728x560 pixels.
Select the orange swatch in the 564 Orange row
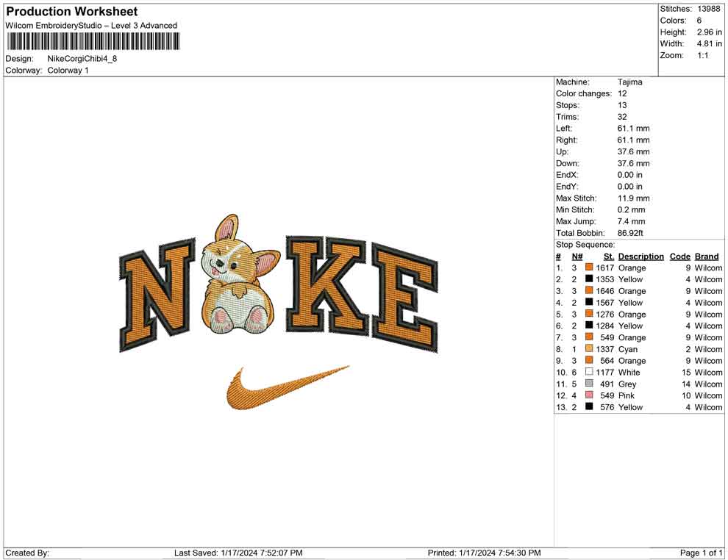click(x=589, y=360)
